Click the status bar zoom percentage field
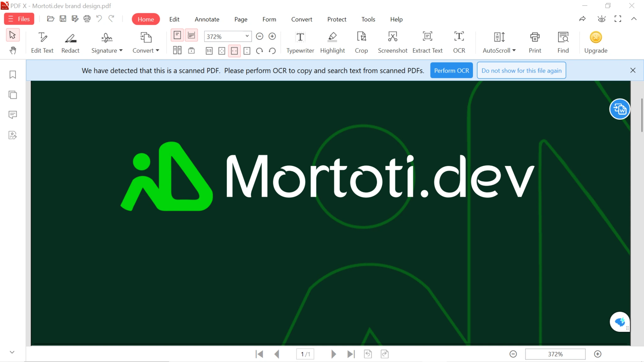Image resolution: width=644 pixels, height=362 pixels. point(555,354)
